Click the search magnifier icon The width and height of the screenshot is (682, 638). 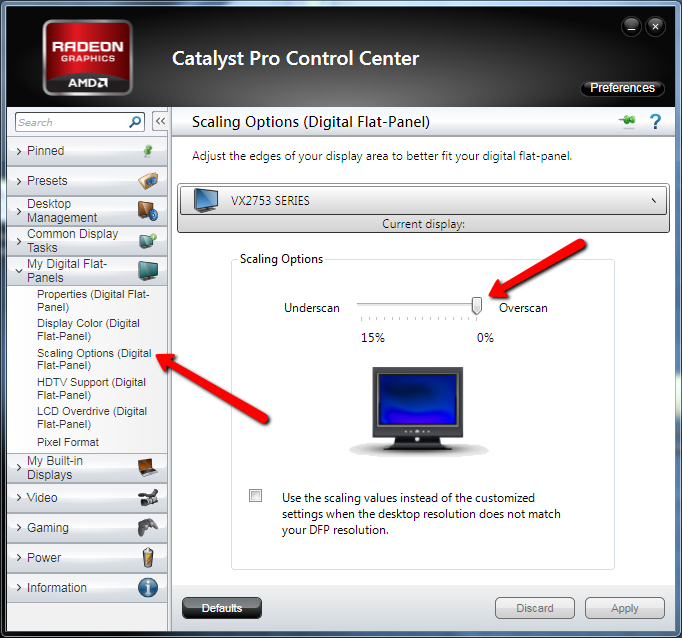pyautogui.click(x=136, y=122)
